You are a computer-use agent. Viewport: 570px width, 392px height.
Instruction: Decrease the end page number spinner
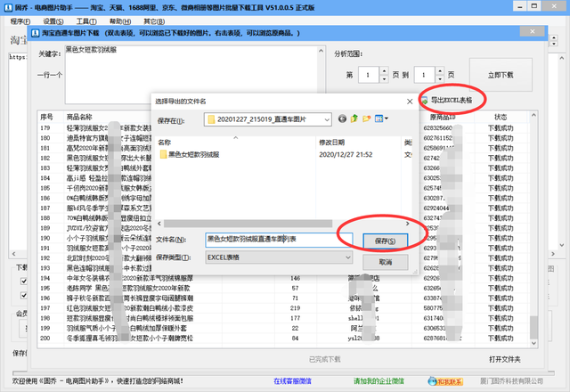(x=440, y=79)
